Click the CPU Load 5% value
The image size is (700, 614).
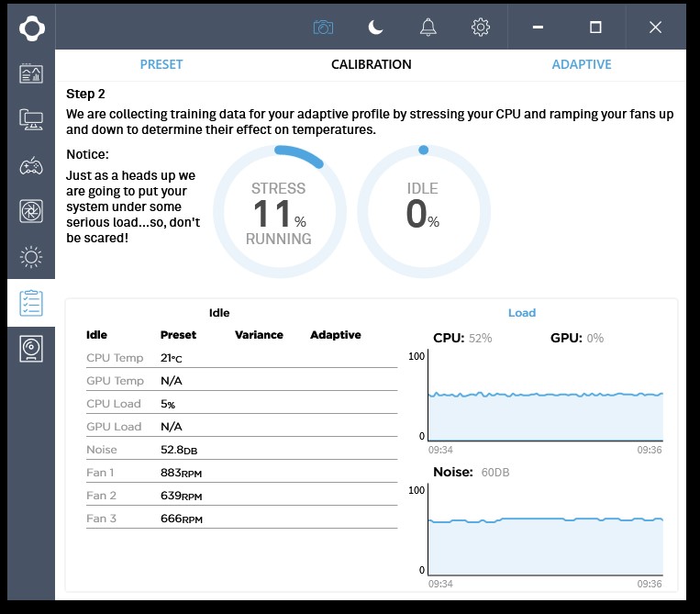(168, 404)
